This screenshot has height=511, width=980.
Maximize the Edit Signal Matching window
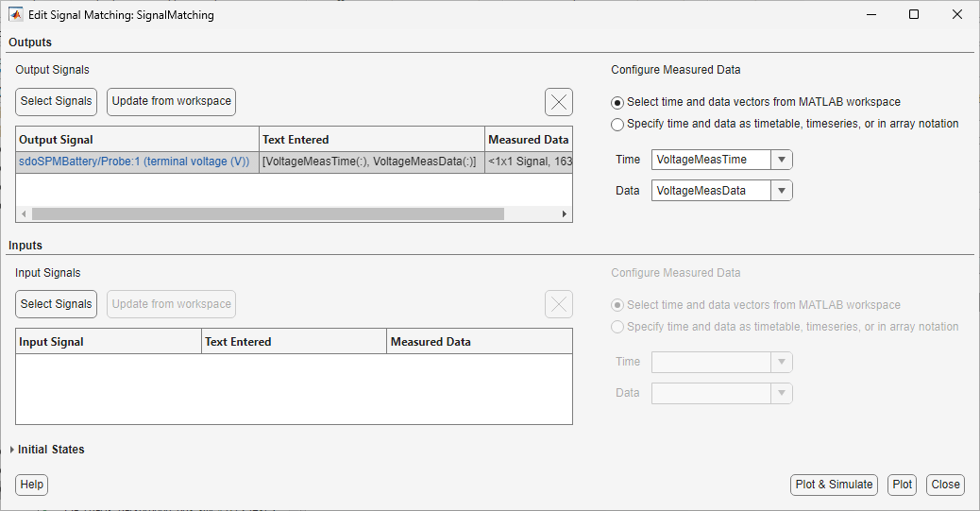click(x=913, y=15)
